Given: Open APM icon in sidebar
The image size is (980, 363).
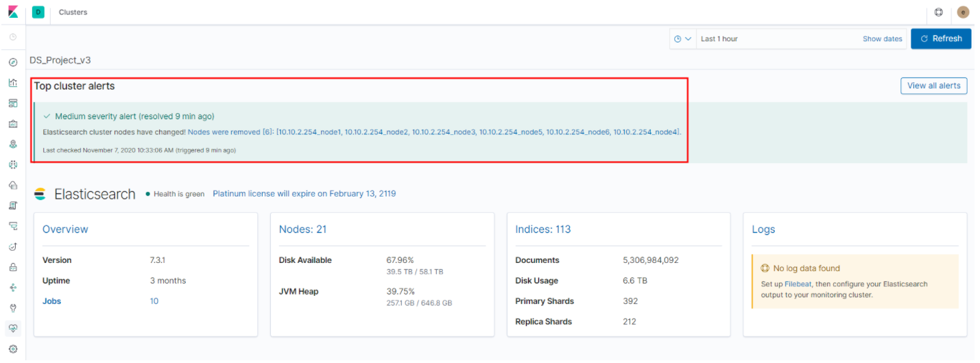Looking at the screenshot, I should coord(13,226).
